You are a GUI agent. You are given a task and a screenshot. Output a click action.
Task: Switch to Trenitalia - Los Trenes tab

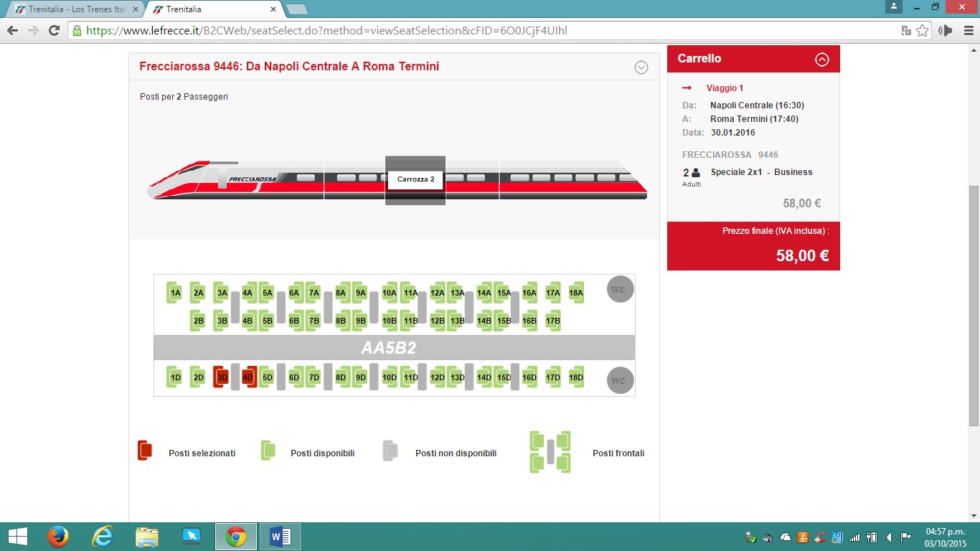(76, 9)
